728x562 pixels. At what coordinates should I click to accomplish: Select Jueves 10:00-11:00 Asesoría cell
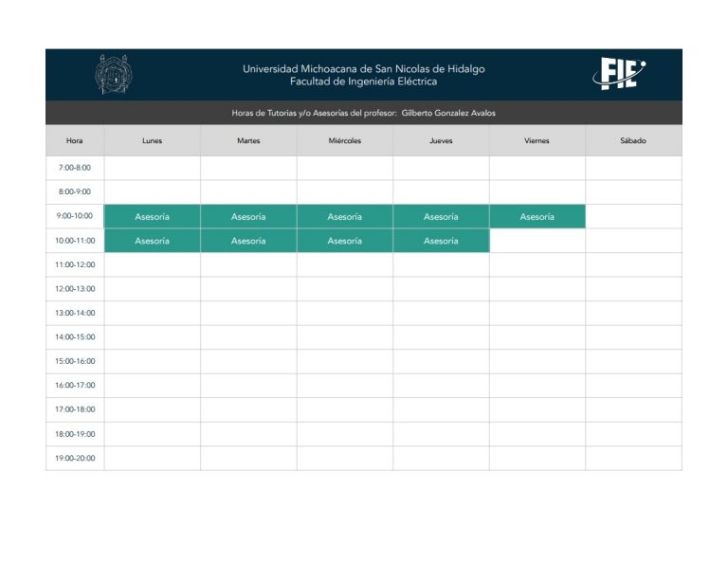(441, 241)
